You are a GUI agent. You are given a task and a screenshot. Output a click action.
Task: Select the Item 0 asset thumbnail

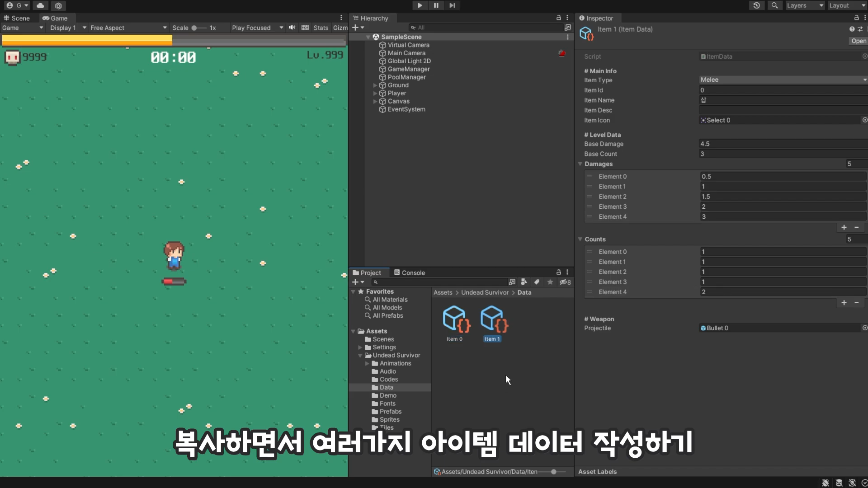coord(454,320)
